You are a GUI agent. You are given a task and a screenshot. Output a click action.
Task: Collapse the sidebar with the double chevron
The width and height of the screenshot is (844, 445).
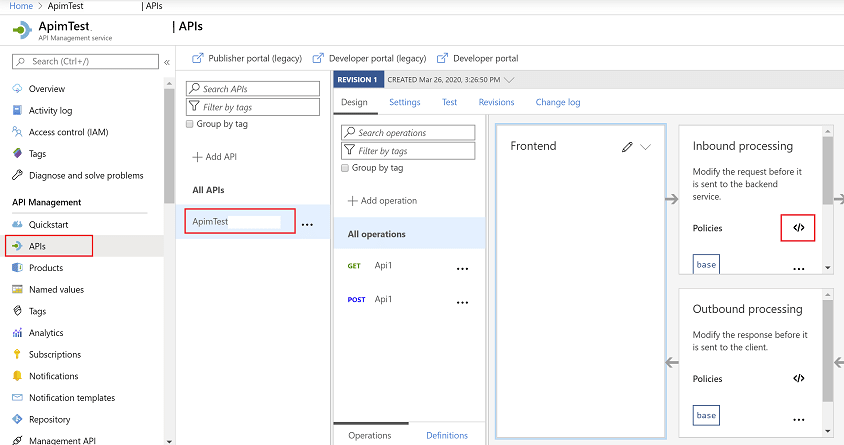(x=167, y=62)
